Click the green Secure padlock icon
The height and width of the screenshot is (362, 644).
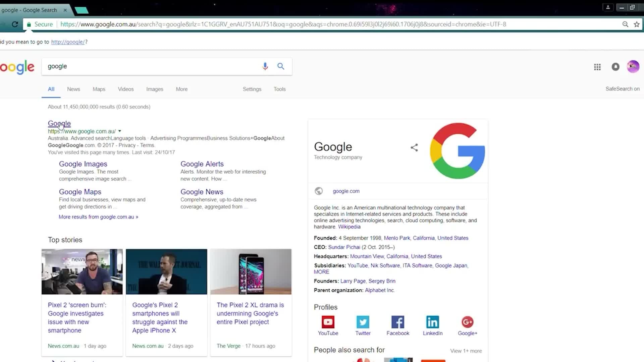(29, 24)
